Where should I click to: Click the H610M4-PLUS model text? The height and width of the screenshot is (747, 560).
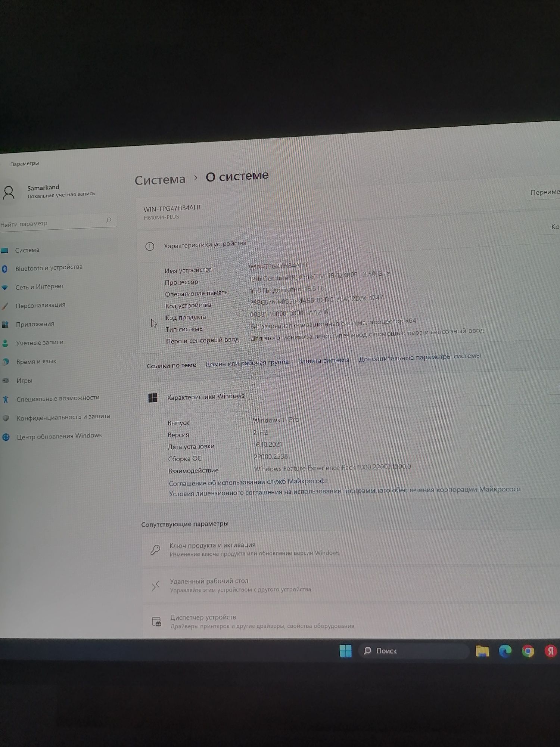[x=161, y=217]
